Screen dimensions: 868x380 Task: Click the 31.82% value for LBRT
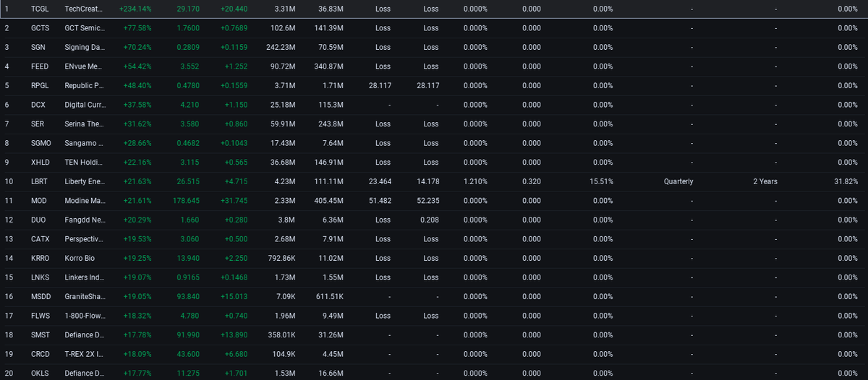(x=846, y=181)
